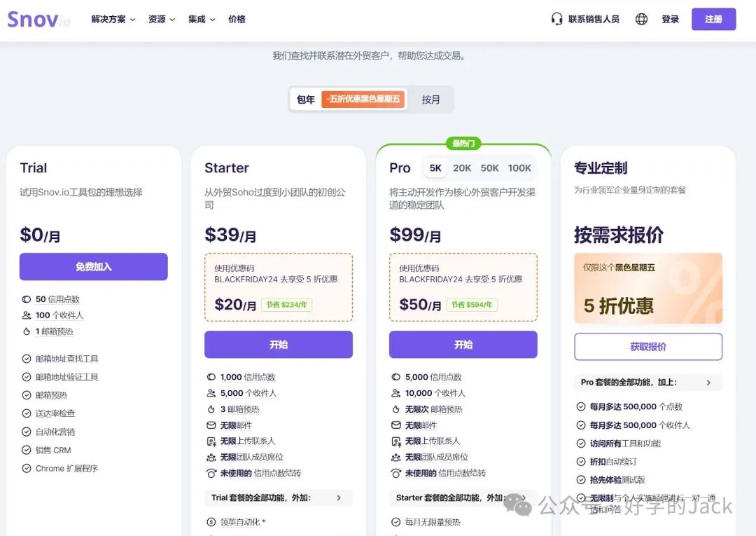Click the 3 邮箱预热 flame icon

211,409
